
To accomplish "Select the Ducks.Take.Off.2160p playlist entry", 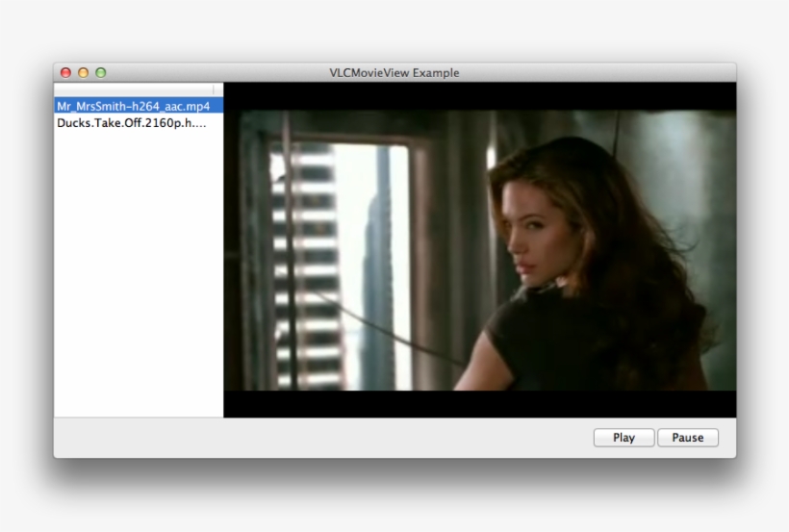I will pyautogui.click(x=139, y=123).
